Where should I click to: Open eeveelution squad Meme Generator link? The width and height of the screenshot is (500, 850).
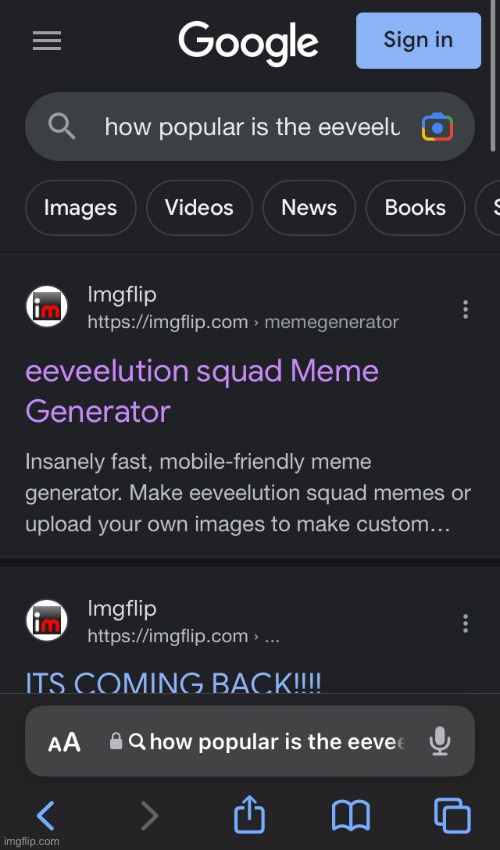[x=202, y=391]
